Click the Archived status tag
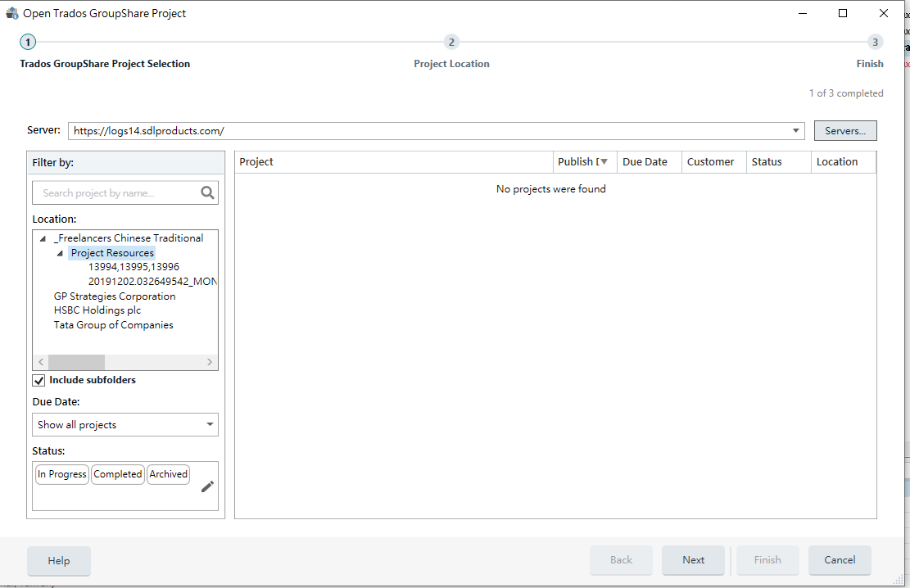 coord(168,474)
